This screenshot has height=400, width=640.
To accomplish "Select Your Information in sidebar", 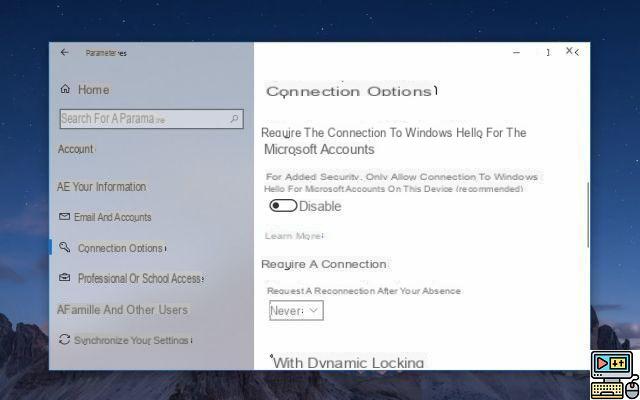I will click(x=102, y=187).
